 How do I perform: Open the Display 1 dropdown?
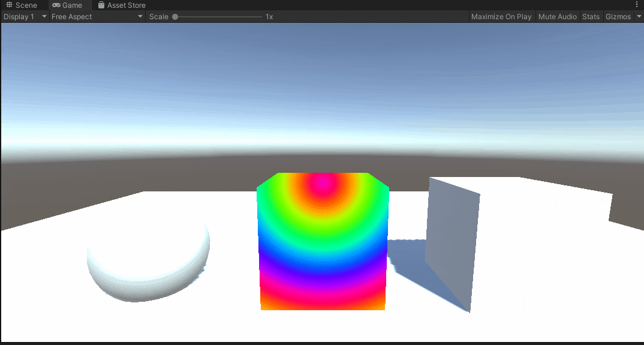pyautogui.click(x=25, y=17)
